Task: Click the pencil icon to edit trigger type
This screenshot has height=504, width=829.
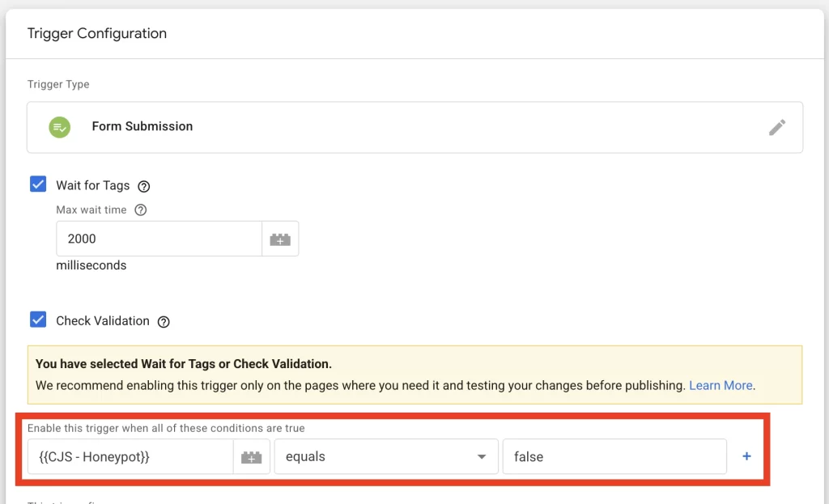Action: click(x=776, y=127)
